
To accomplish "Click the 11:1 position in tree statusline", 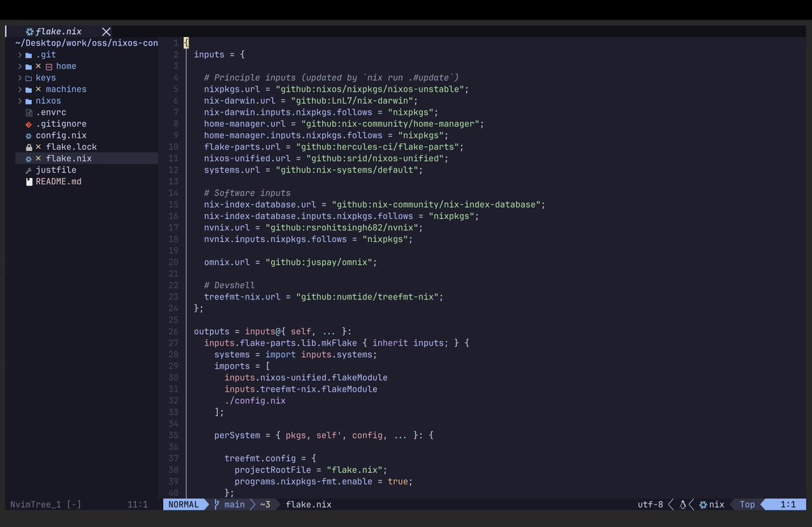I will 137,505.
